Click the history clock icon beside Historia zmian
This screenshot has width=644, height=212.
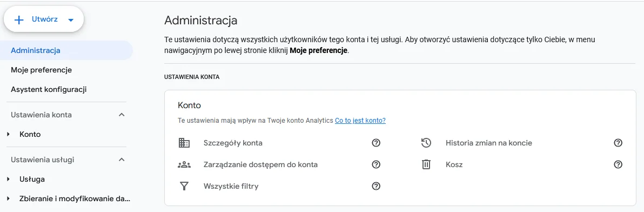coord(426,143)
